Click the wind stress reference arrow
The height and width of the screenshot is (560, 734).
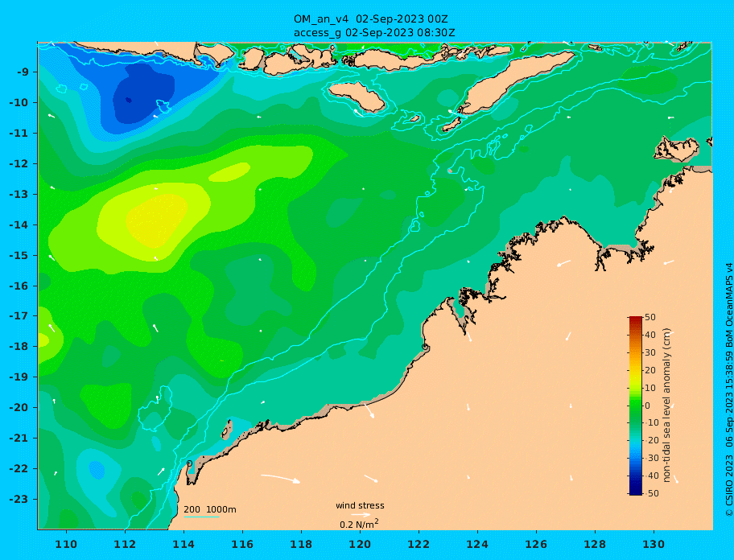[361, 515]
